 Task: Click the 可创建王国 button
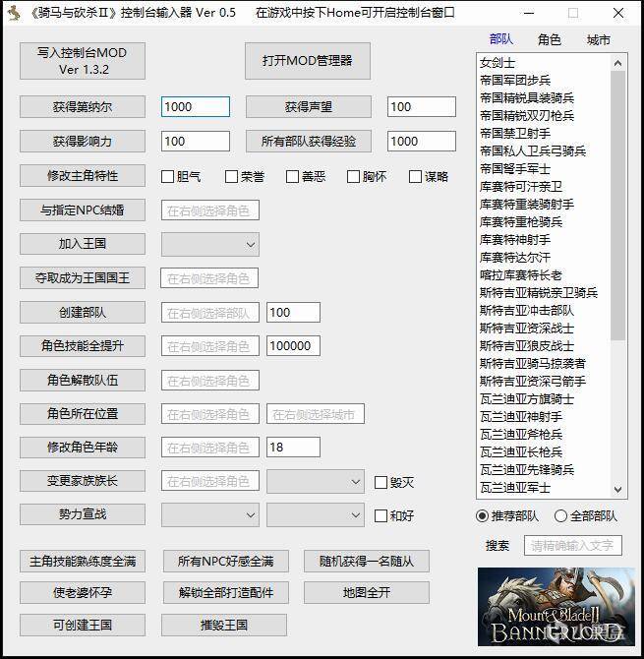[83, 625]
